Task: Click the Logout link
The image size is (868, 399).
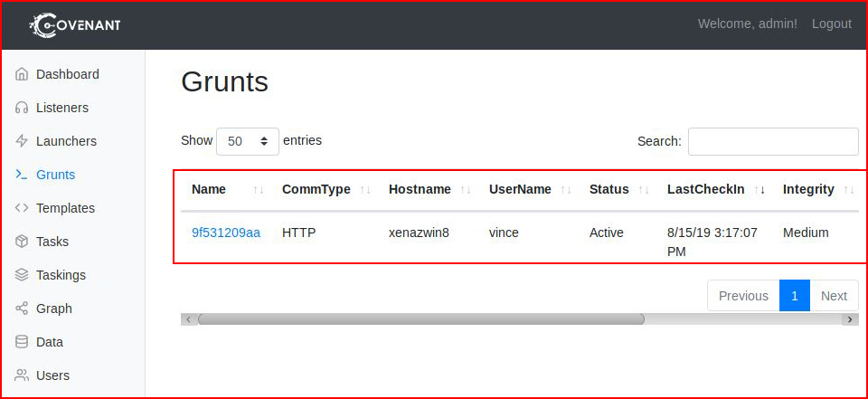Action: coord(832,24)
